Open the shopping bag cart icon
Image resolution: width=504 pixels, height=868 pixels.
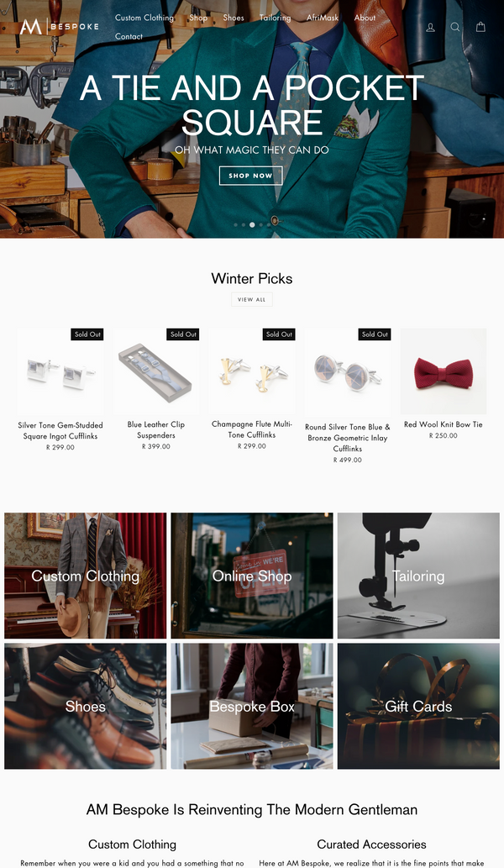pos(480,27)
